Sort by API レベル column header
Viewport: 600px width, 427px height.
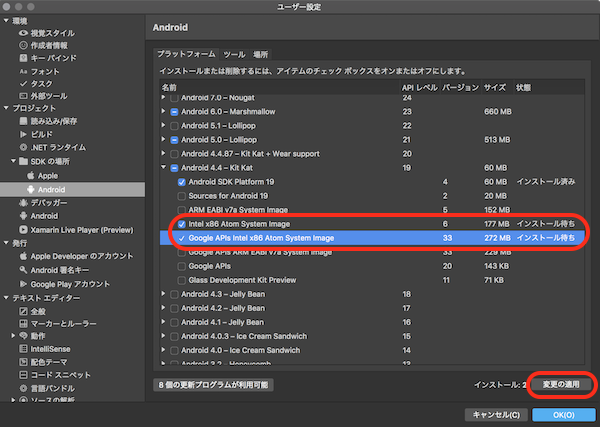click(419, 88)
